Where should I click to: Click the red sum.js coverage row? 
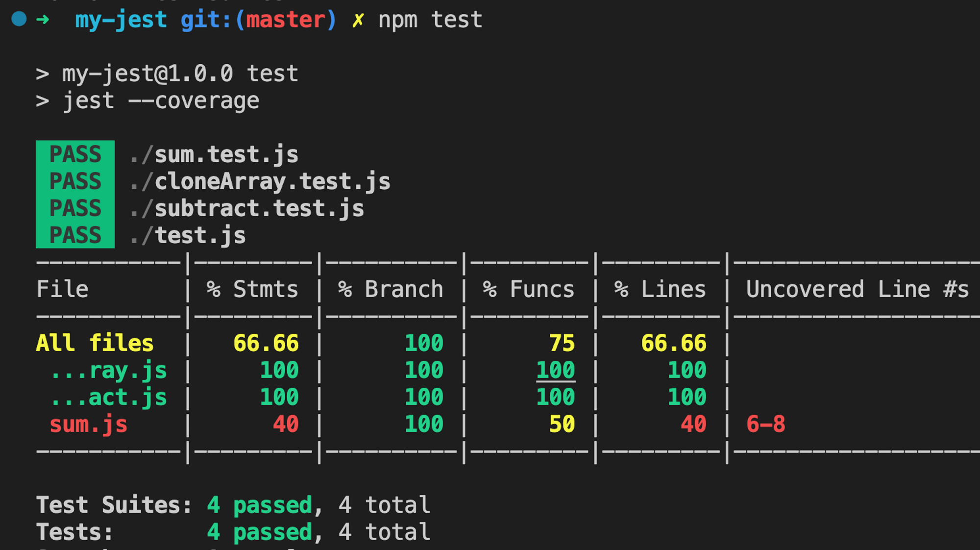point(88,425)
